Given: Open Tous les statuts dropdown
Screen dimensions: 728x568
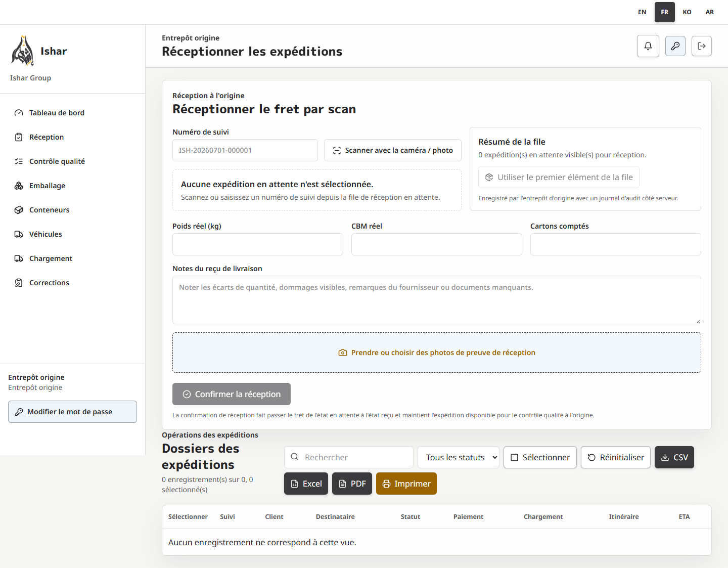Looking at the screenshot, I should coord(459,457).
